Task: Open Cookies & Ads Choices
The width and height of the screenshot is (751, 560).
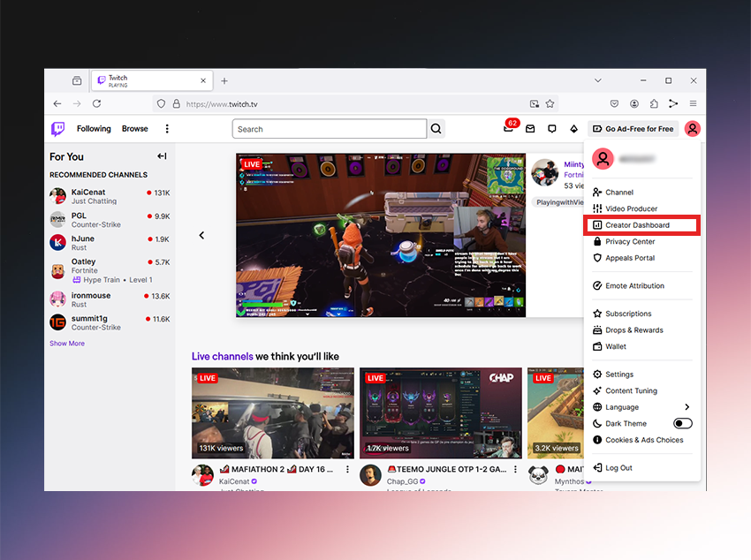Action: coord(642,440)
